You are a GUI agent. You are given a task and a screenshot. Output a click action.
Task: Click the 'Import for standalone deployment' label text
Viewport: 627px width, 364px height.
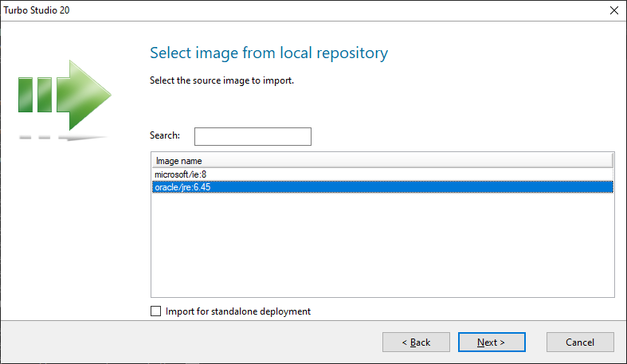click(237, 311)
